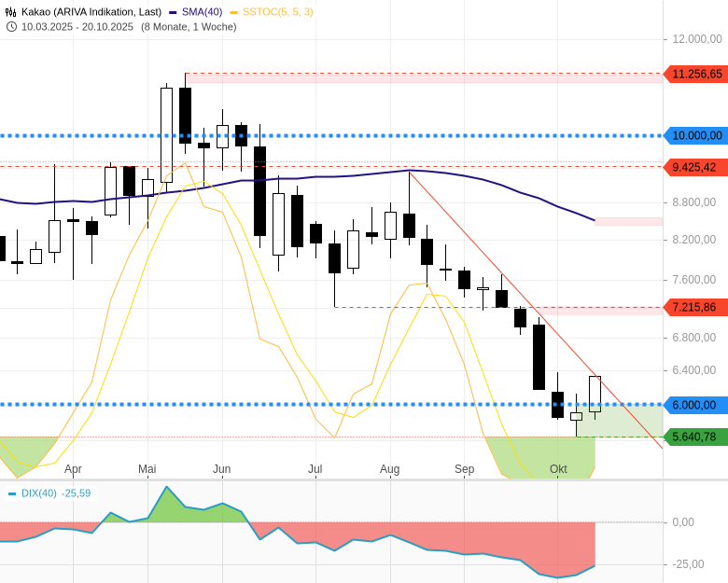Toggle the SSTOC(5, 5, 3) legend label
Screen dimensions: 728x583
click(x=277, y=12)
